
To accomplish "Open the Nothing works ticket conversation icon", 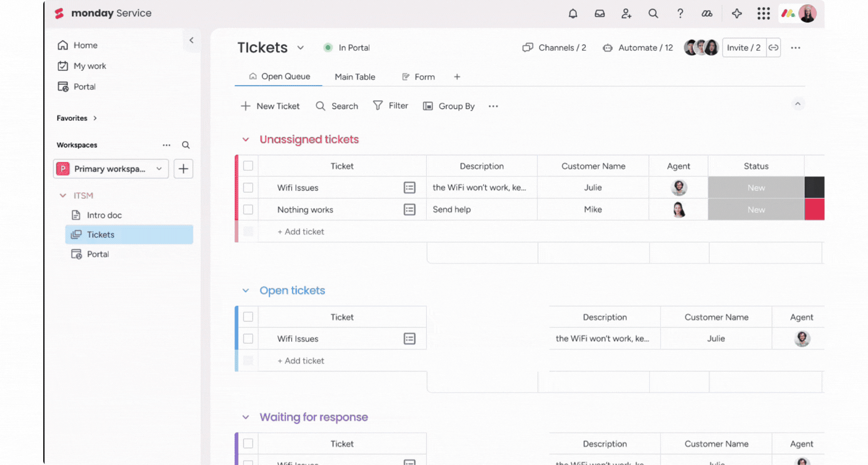I will 409,209.
